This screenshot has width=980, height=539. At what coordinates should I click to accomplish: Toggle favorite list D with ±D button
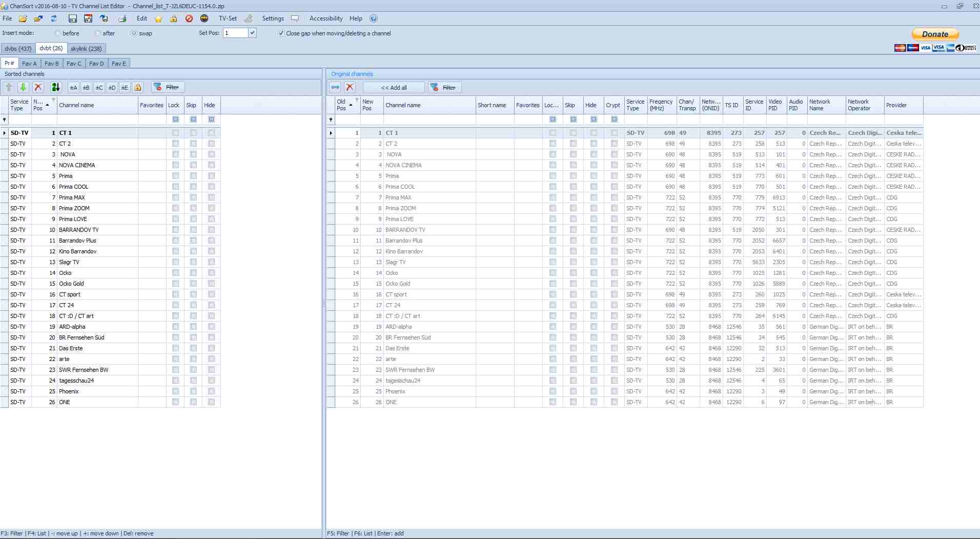tap(112, 87)
